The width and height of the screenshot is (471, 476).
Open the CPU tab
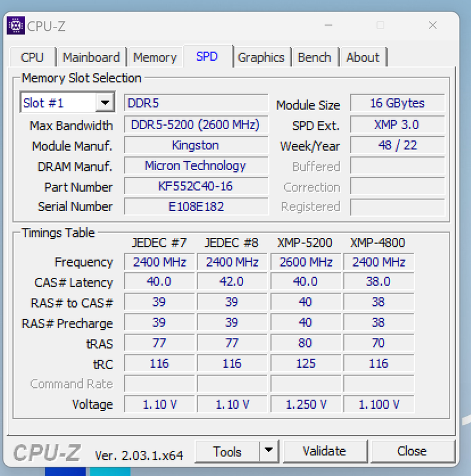[33, 57]
